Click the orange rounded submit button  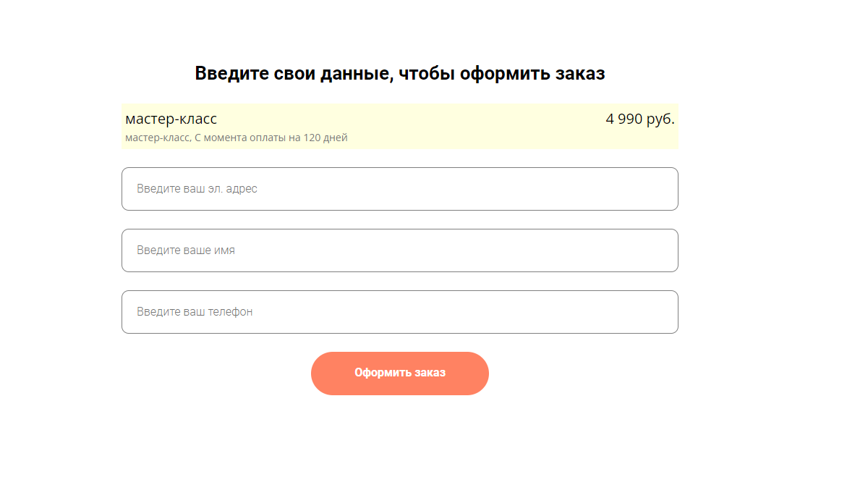(x=399, y=374)
